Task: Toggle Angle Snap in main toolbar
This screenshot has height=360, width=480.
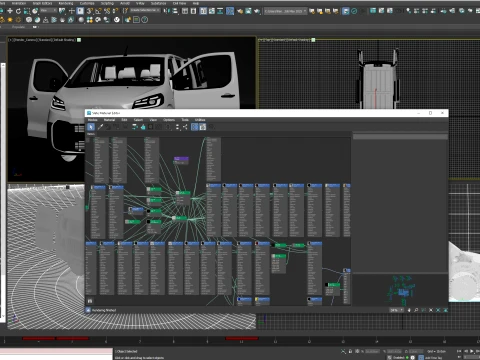Action: 98,11
